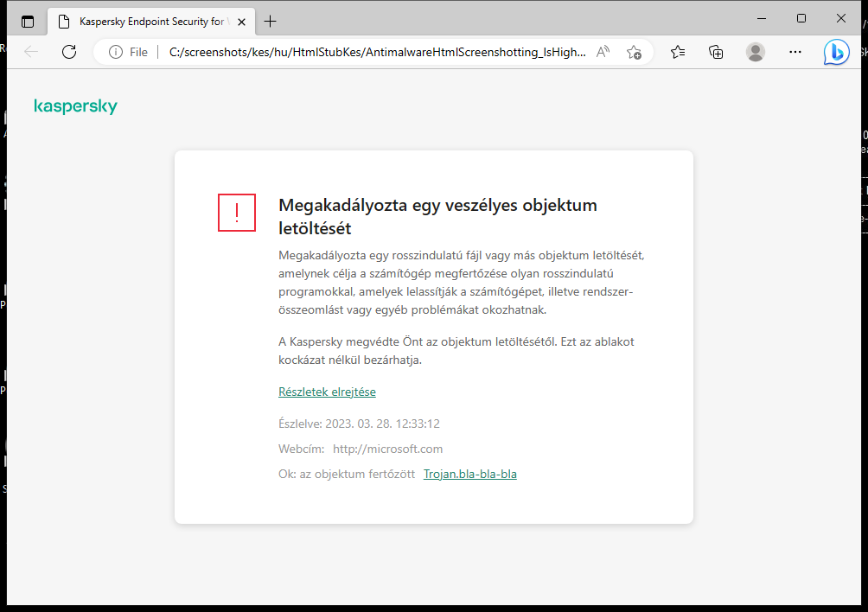This screenshot has width=868, height=612.
Task: Expand vertical tabs panel button
Action: (28, 21)
